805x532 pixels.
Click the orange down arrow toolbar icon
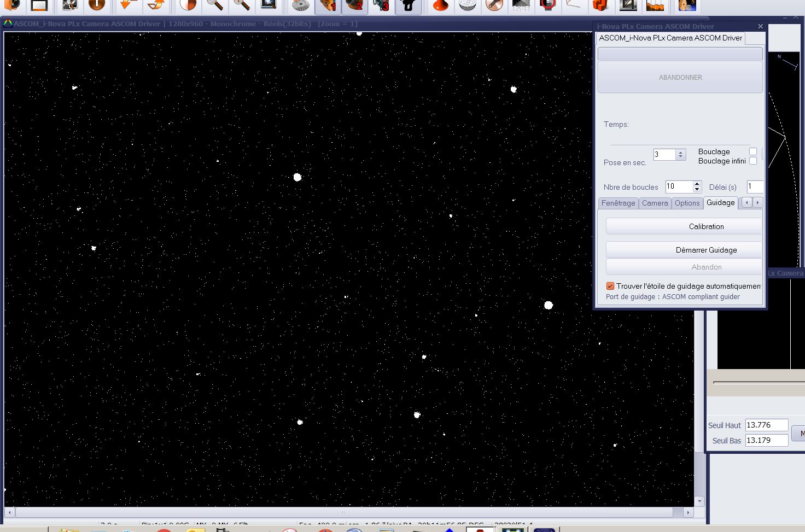[127, 5]
